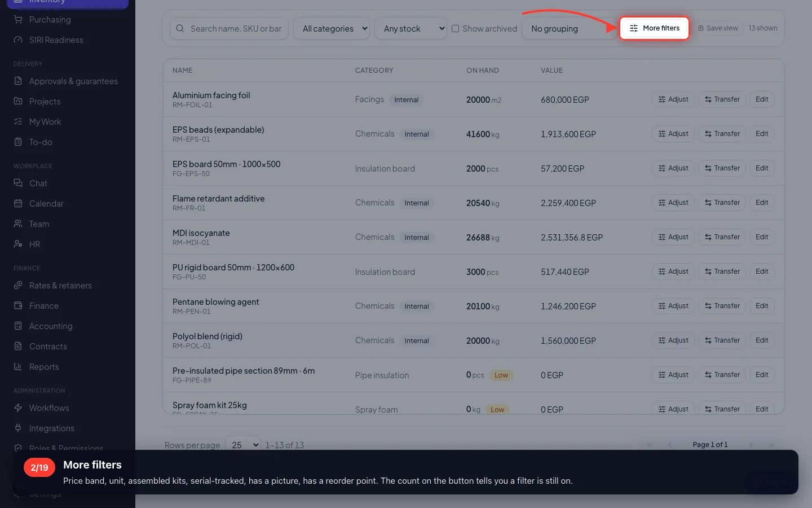The height and width of the screenshot is (508, 812).
Task: Edit EPS beads (expandable) item
Action: 762,134
